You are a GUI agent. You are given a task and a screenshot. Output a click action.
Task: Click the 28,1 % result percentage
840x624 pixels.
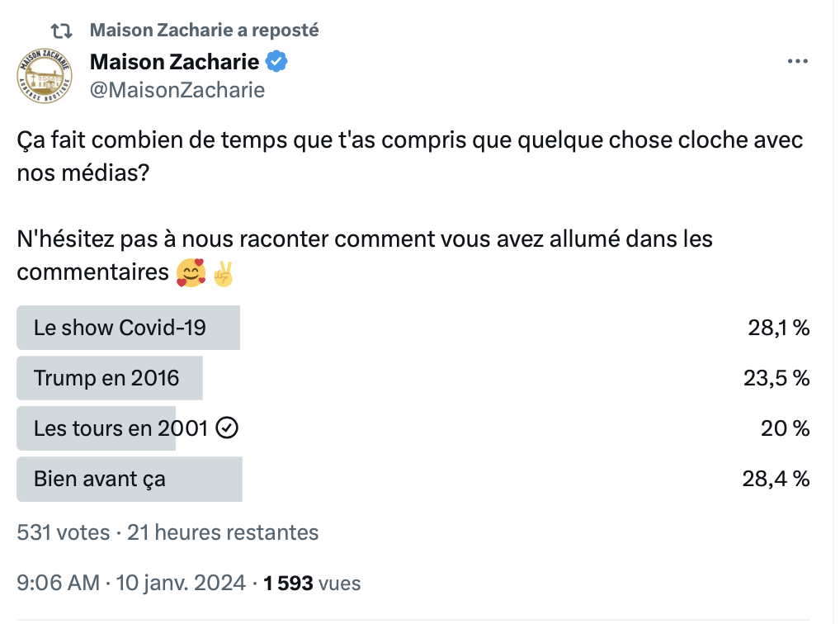779,328
